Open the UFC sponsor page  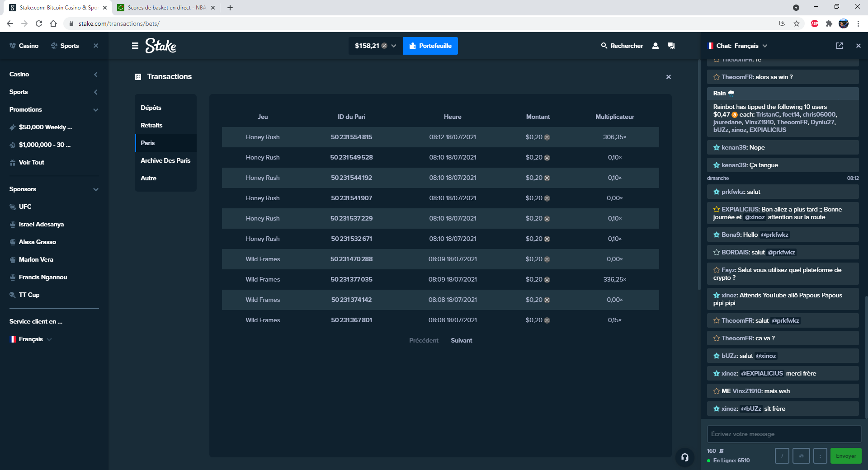20,207
